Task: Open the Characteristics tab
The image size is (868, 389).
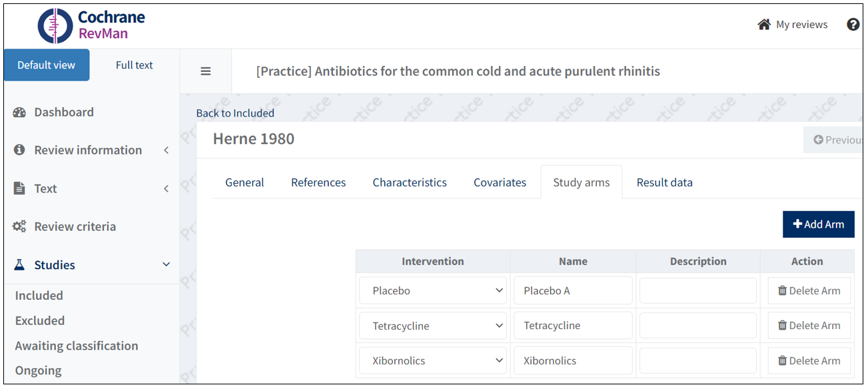Action: tap(410, 183)
